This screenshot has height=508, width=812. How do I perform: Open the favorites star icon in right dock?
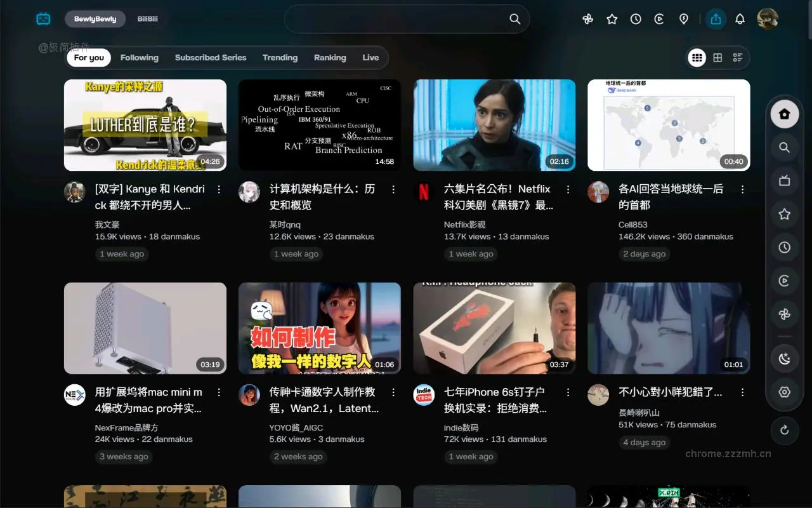click(x=785, y=214)
